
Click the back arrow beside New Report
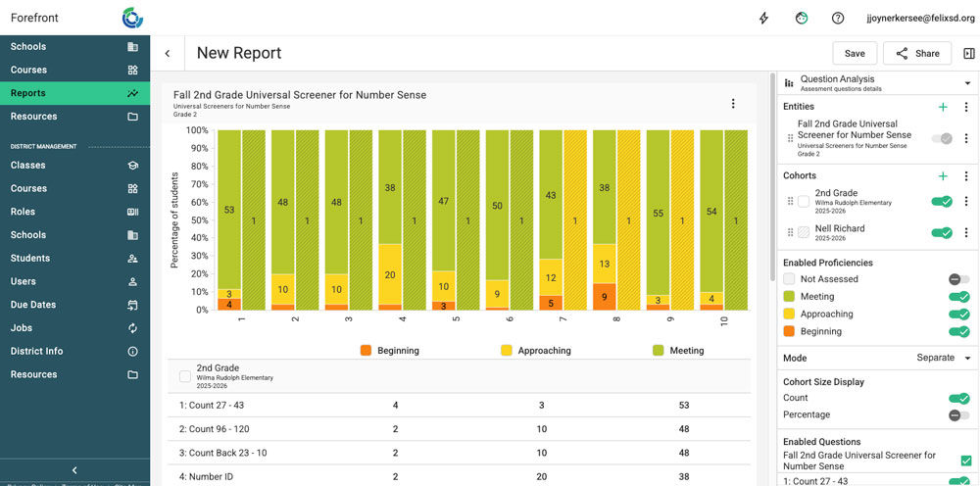coord(168,54)
